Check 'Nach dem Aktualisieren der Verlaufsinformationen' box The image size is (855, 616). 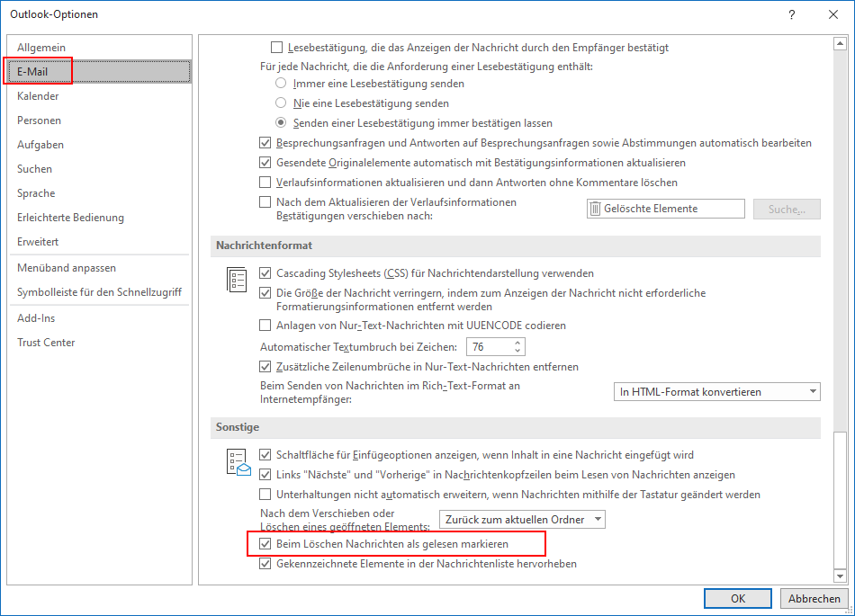tap(265, 202)
